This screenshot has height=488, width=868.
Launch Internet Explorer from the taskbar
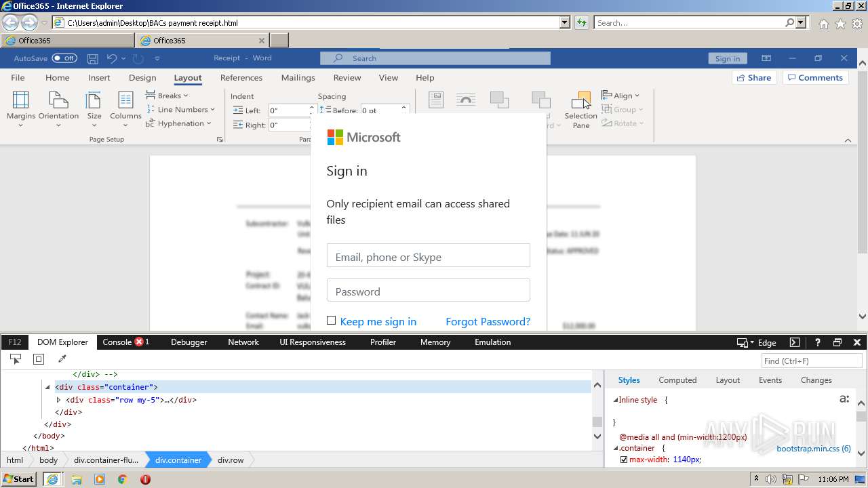pyautogui.click(x=53, y=479)
